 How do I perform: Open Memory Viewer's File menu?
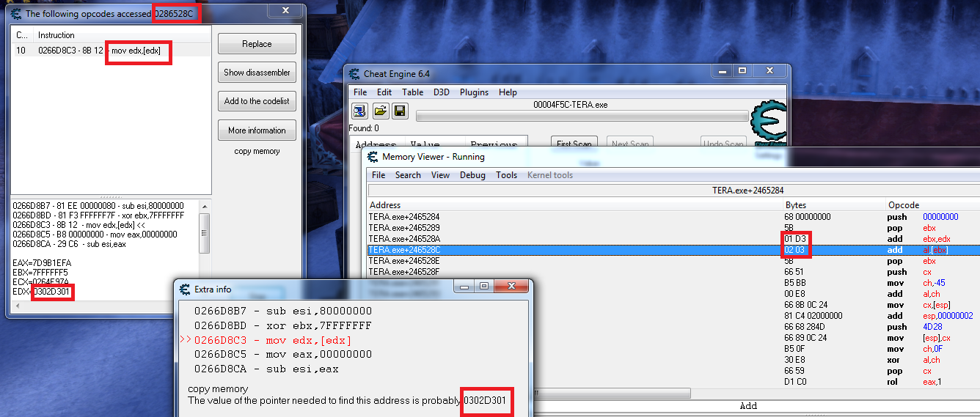tap(379, 175)
